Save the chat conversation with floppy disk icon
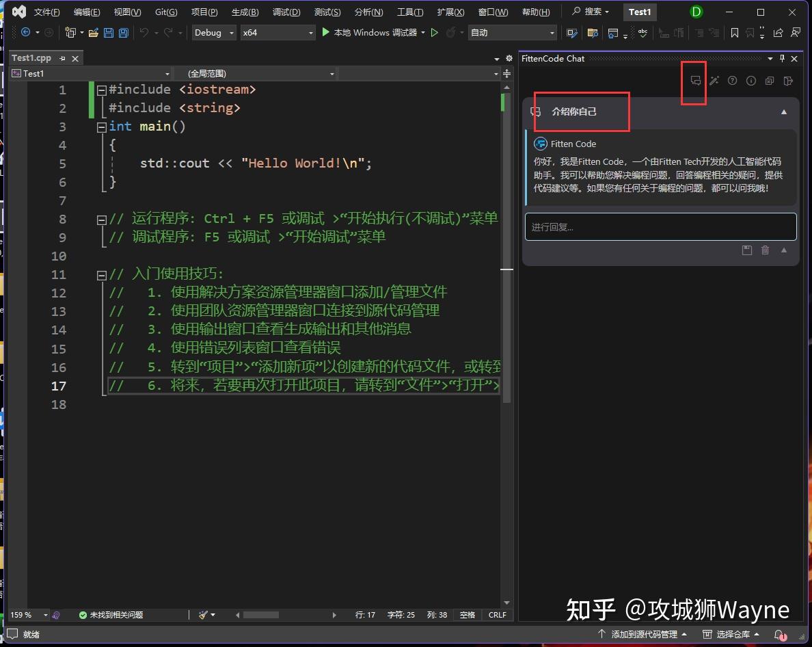812x647 pixels. (746, 250)
